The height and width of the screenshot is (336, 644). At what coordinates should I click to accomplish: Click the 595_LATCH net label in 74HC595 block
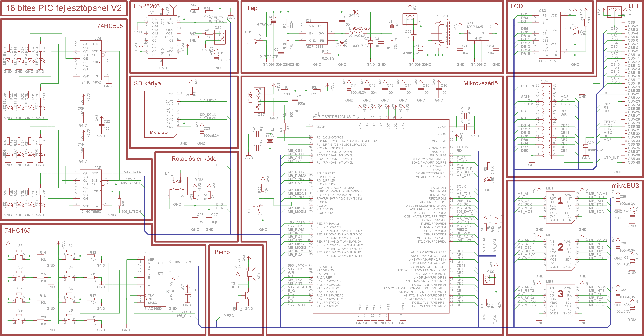[x=131, y=212]
